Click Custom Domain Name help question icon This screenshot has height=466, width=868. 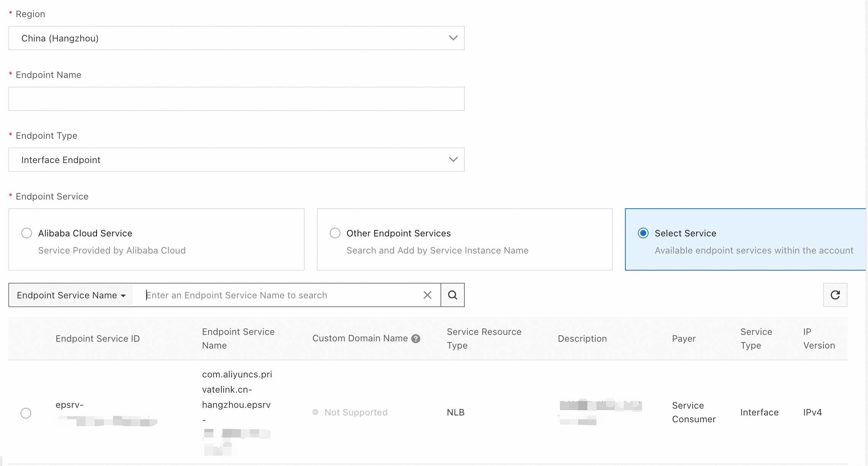pos(416,339)
